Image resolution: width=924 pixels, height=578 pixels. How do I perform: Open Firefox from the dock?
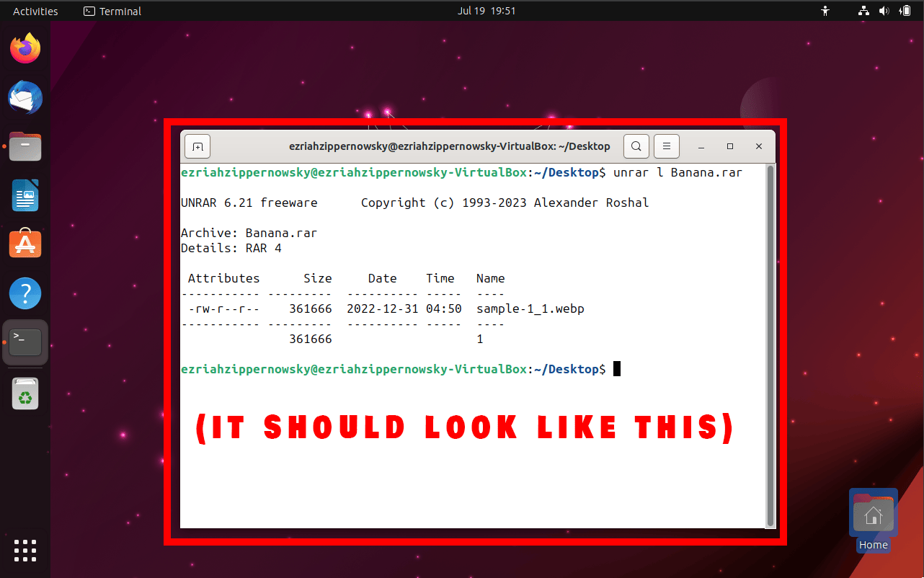click(25, 48)
